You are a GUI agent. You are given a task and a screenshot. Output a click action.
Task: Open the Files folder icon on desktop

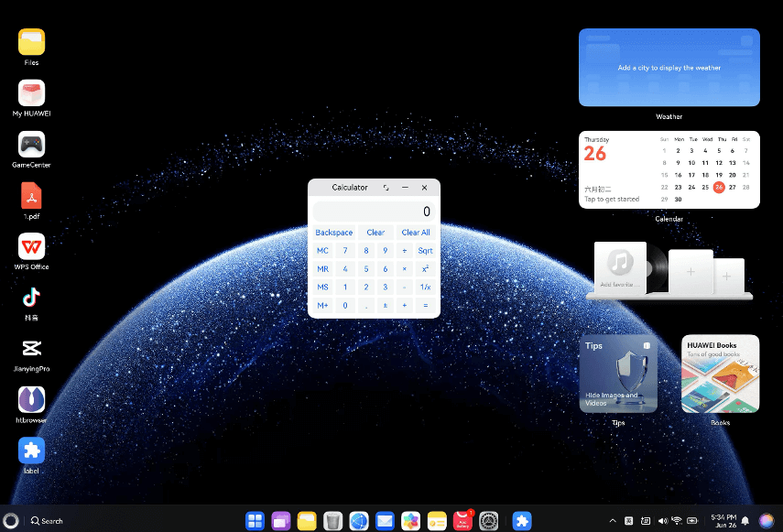pyautogui.click(x=32, y=42)
